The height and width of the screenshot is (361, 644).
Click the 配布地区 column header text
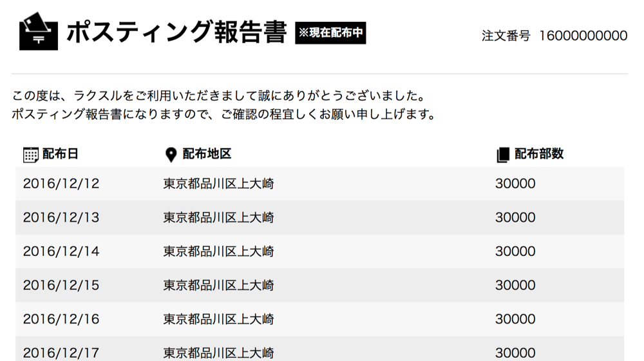(x=207, y=154)
